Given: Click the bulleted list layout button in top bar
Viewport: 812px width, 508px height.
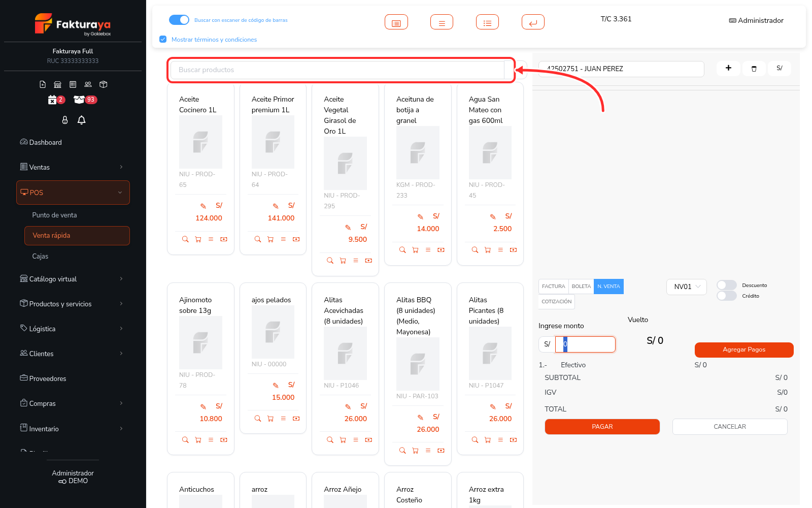Looking at the screenshot, I should pyautogui.click(x=488, y=22).
